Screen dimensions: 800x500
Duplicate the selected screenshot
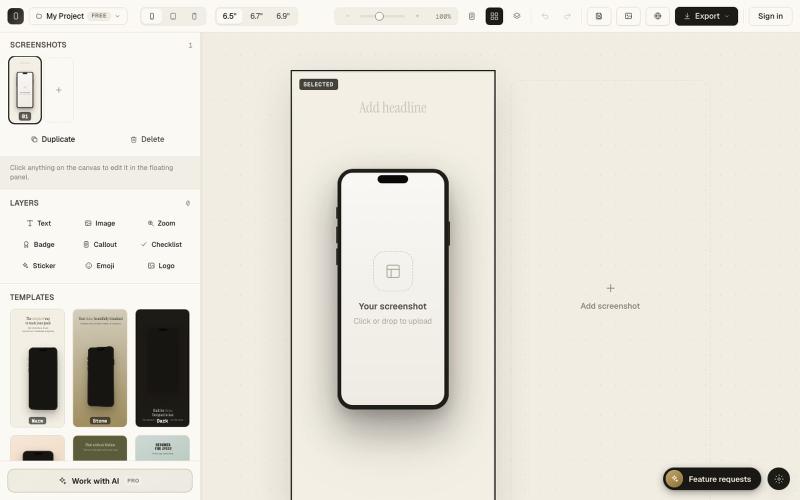tap(53, 139)
